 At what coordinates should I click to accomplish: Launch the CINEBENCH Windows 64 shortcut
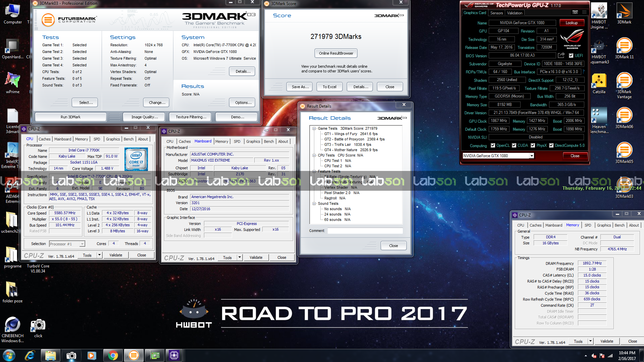coord(12,330)
